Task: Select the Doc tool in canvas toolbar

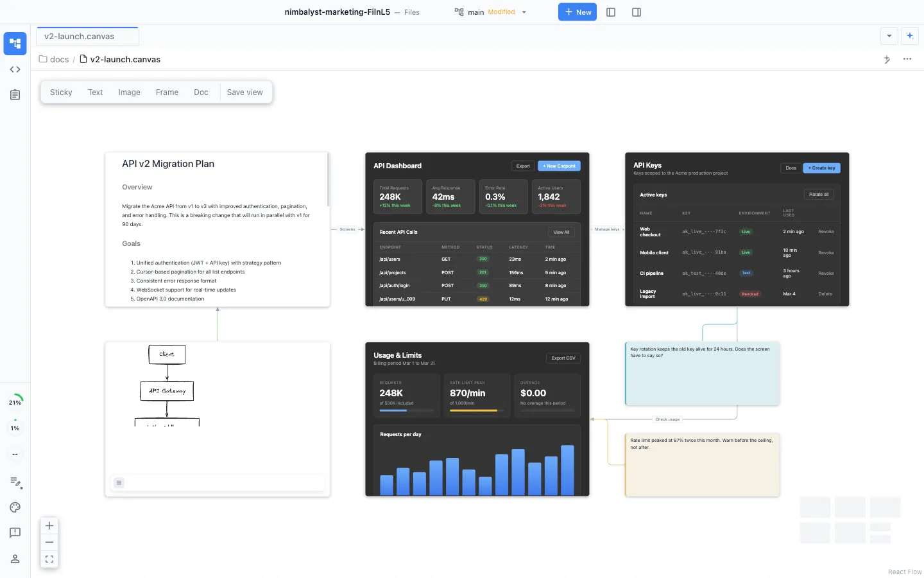Action: 201,92
